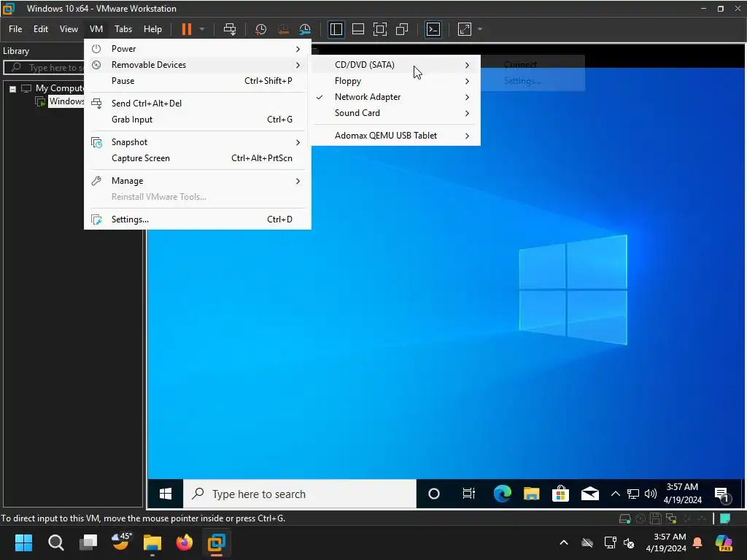This screenshot has height=560, width=747.
Task: Open the Snapshot Manager toolbar icon
Action: pyautogui.click(x=305, y=29)
